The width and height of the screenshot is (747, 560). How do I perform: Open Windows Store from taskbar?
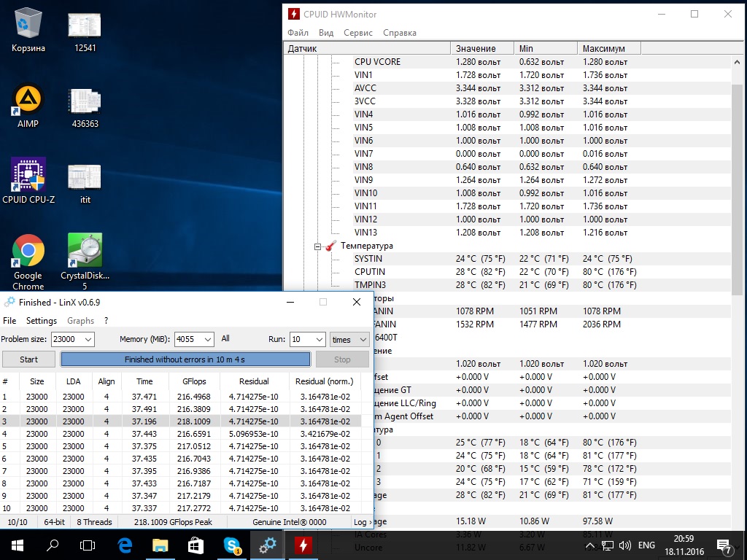[x=196, y=545]
